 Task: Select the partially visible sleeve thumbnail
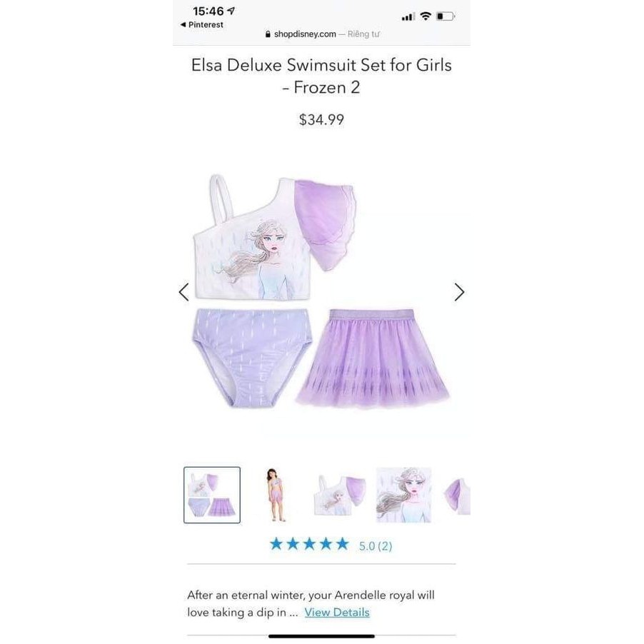point(457,495)
